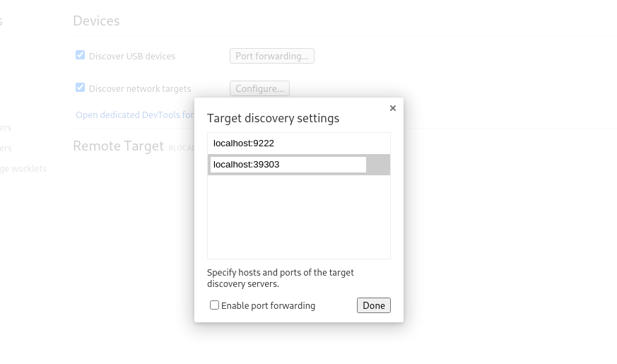617x364 pixels.
Task: Click the 'Specify hosts and ports' description
Action: 280,278
